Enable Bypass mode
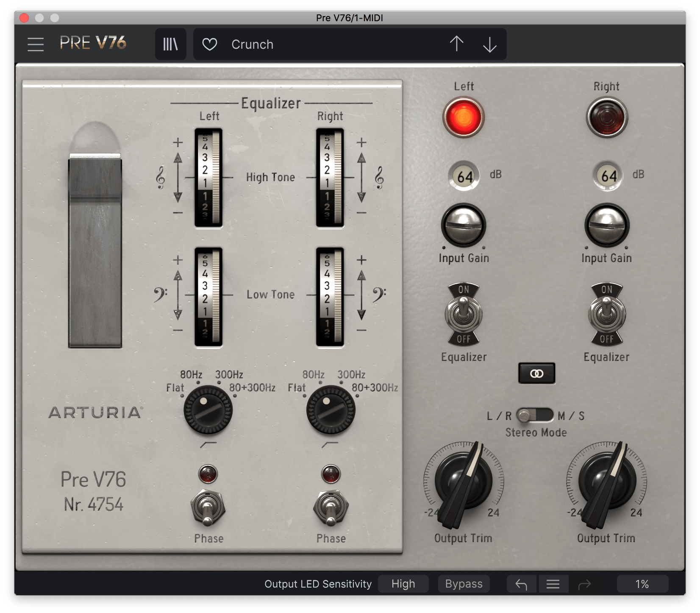Screen dimensions: 700x613 click(x=463, y=584)
